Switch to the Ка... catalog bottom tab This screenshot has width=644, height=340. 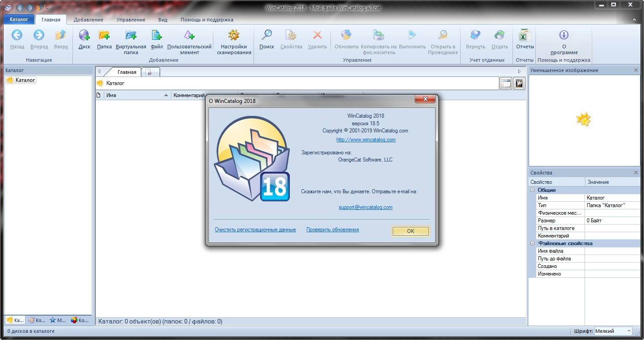15,320
